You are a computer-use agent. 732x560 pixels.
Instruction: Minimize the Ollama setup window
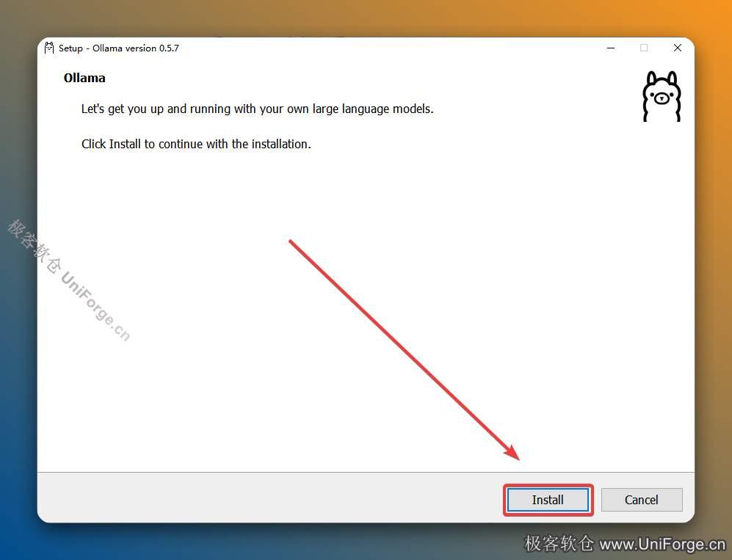(611, 48)
